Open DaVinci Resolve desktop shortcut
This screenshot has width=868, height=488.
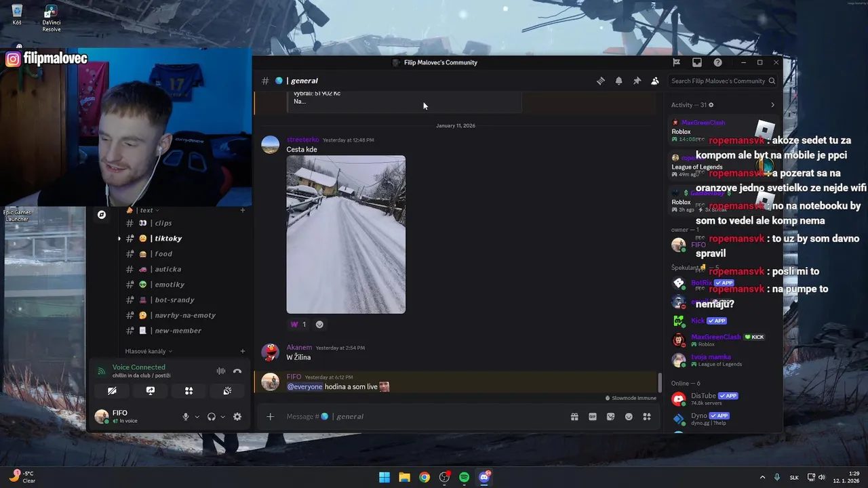(x=52, y=18)
